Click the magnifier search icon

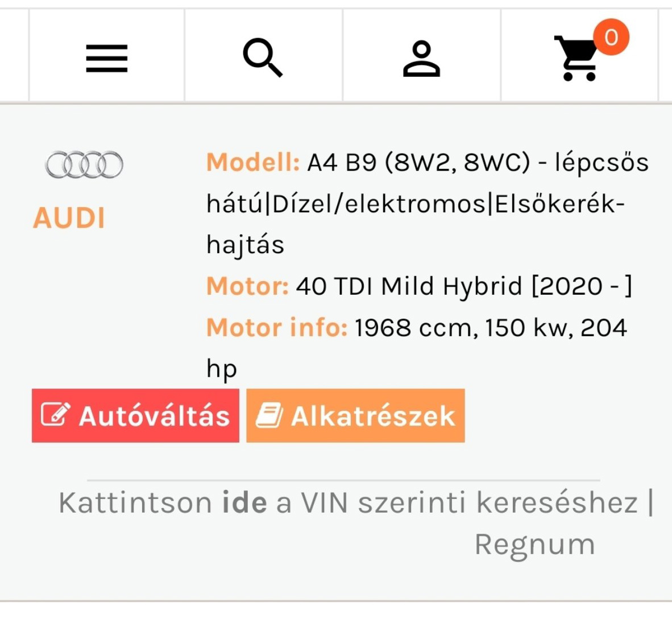point(263,57)
